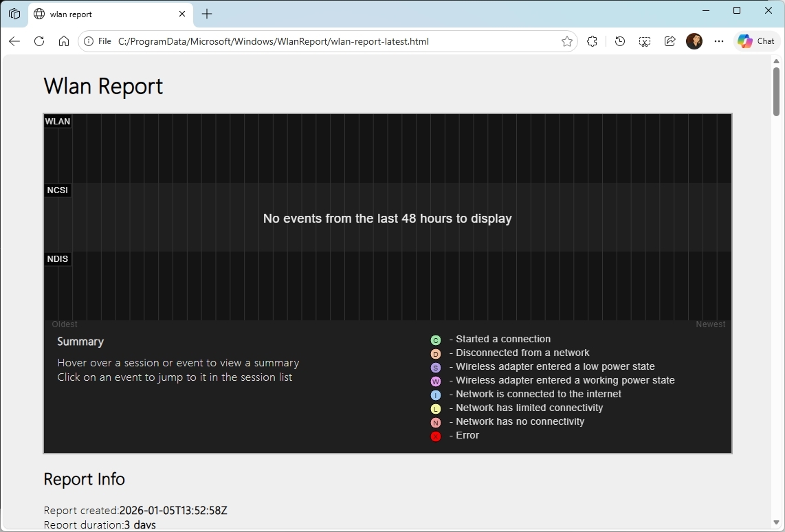Click the scrollbar up arrow

pos(777,61)
